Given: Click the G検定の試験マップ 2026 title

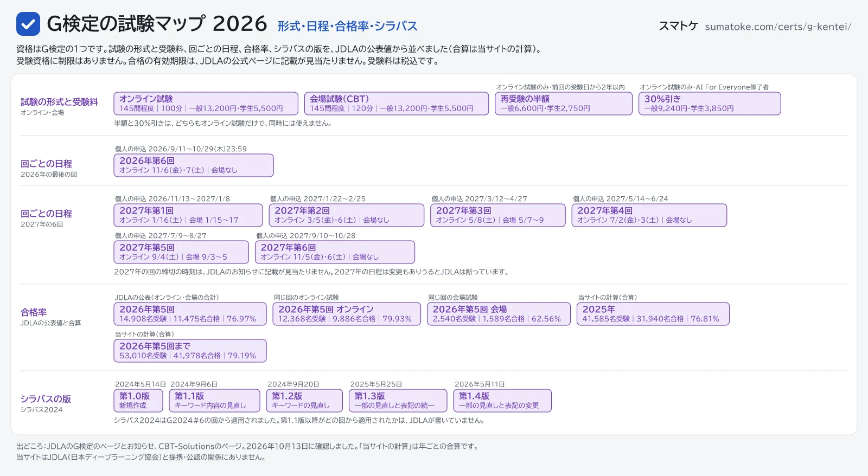Looking at the screenshot, I should [x=157, y=24].
